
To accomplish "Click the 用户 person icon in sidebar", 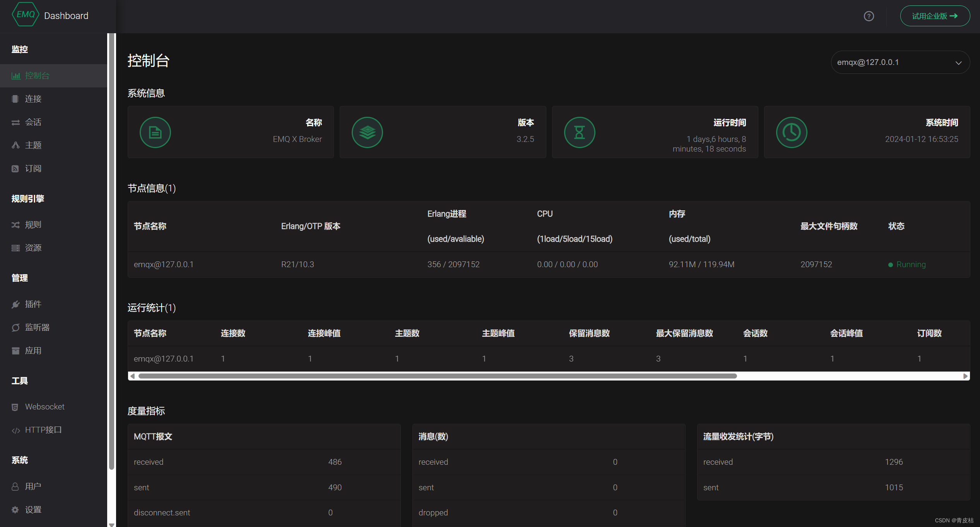I will 15,486.
